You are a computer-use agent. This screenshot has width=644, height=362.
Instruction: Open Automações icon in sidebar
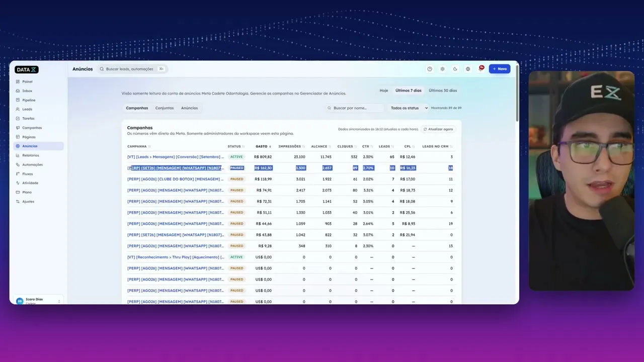tap(18, 164)
